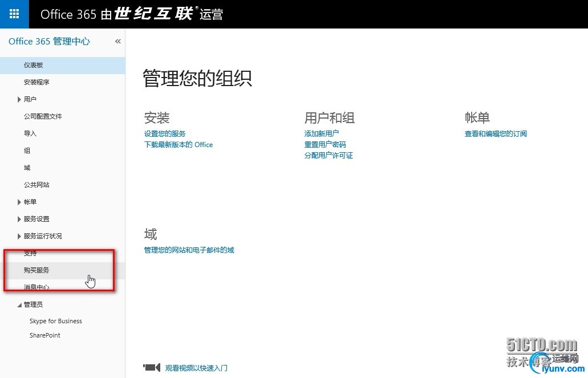Click 添加新用户 link
The height and width of the screenshot is (378, 588).
321,133
